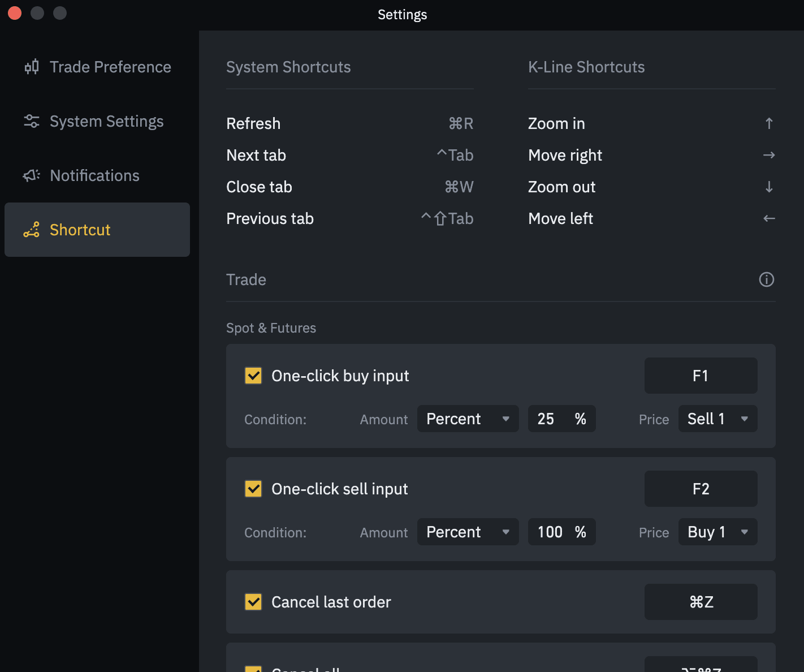Click the Move left arrow icon
Viewport: 804px width, 672px height.
click(768, 218)
